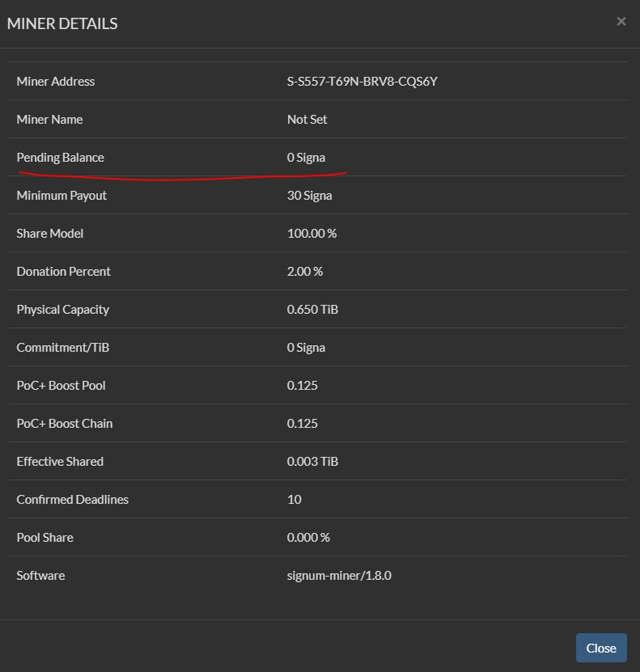This screenshot has width=640, height=672.
Task: Click the Pending Balance label
Action: (x=60, y=158)
